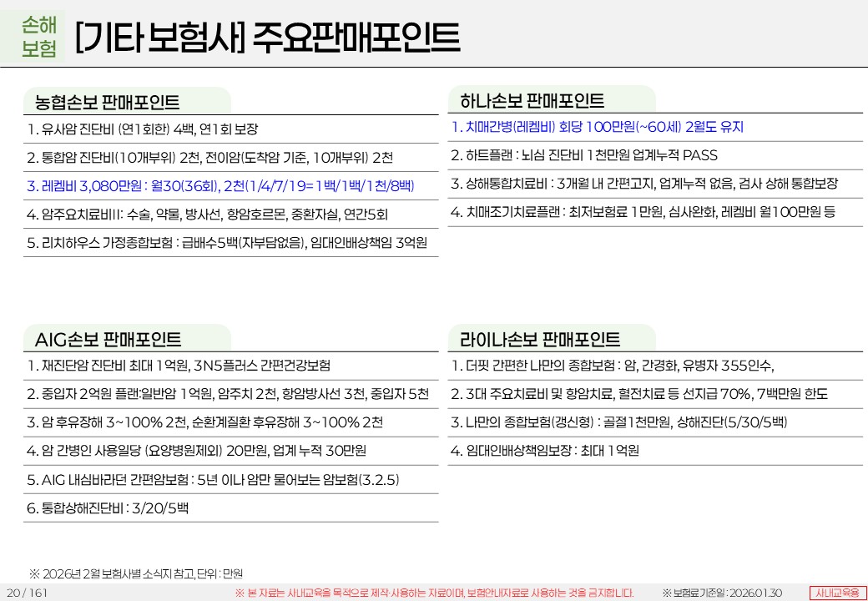Select the 임대인배상책임보장 최대 1억원 item
Image resolution: width=868 pixels, height=601 pixels.
pos(545,451)
